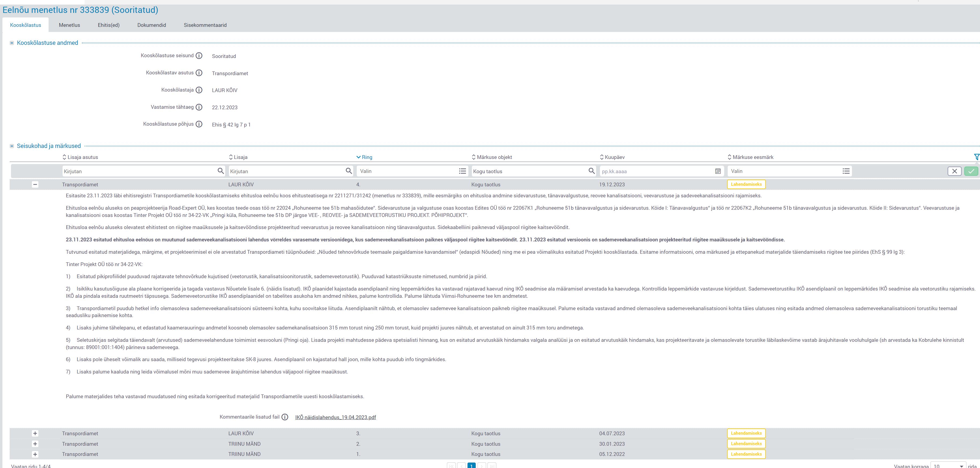The image size is (980, 468).
Task: Open calendar picker in Kuupäev filter
Action: coord(718,171)
